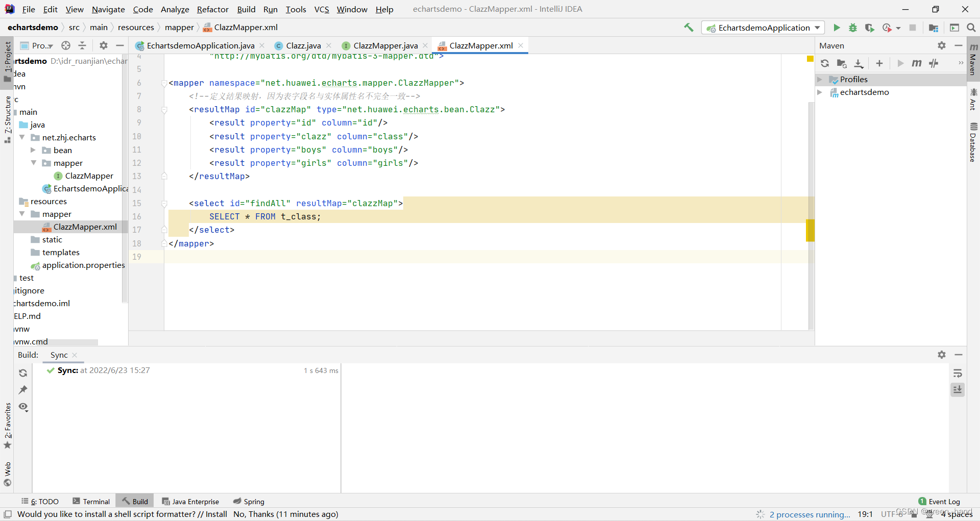
Task: Click sync refresh icon in Build panel
Action: [x=23, y=373]
